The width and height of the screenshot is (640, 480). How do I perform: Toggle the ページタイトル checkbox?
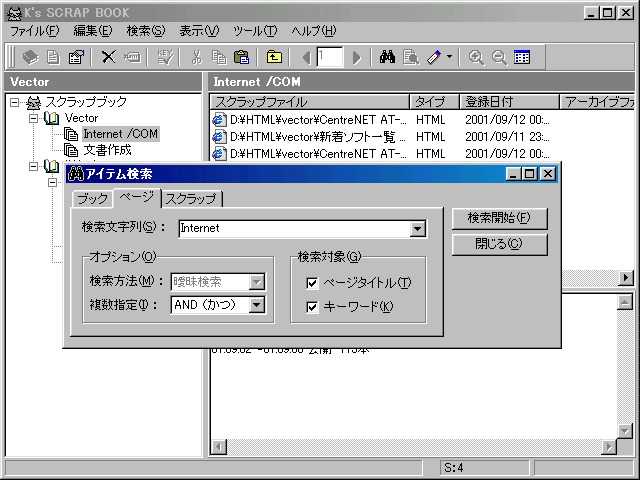click(x=313, y=283)
